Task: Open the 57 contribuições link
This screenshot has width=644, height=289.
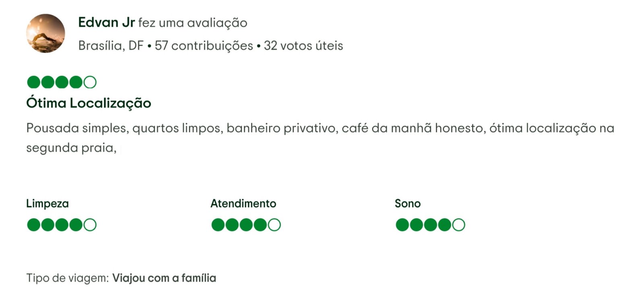Action: click(x=204, y=45)
